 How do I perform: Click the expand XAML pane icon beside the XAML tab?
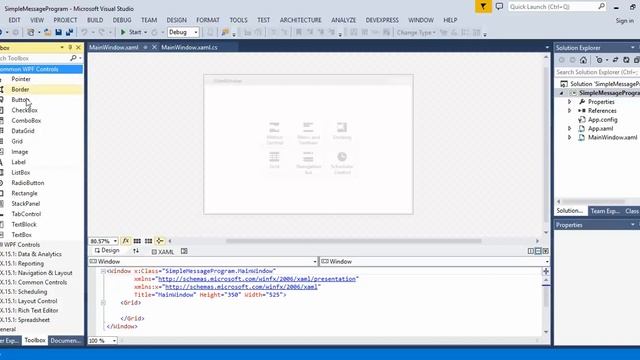[x=184, y=251]
